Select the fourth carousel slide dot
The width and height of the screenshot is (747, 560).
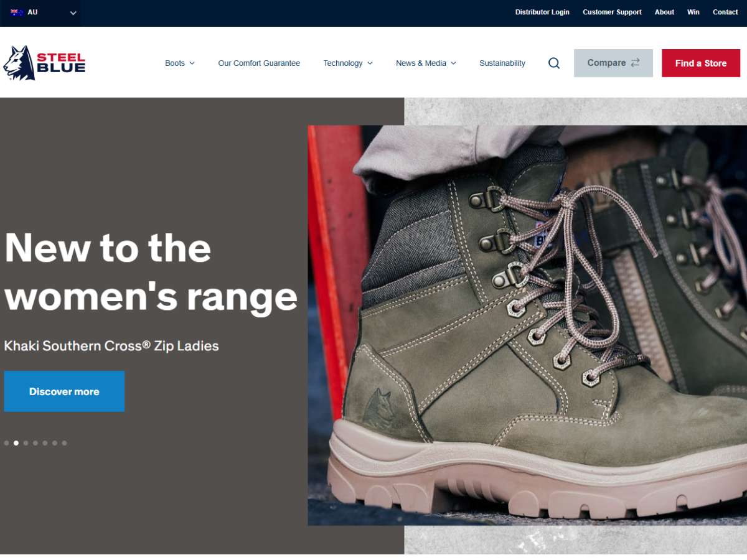point(35,443)
